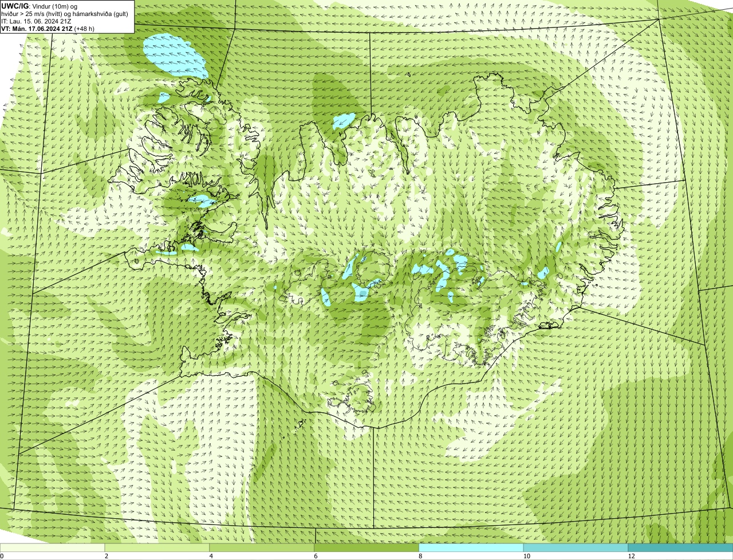This screenshot has width=733, height=560.
Task: Click the 10–12 m/s turquoise legend segment
Action: point(576,548)
